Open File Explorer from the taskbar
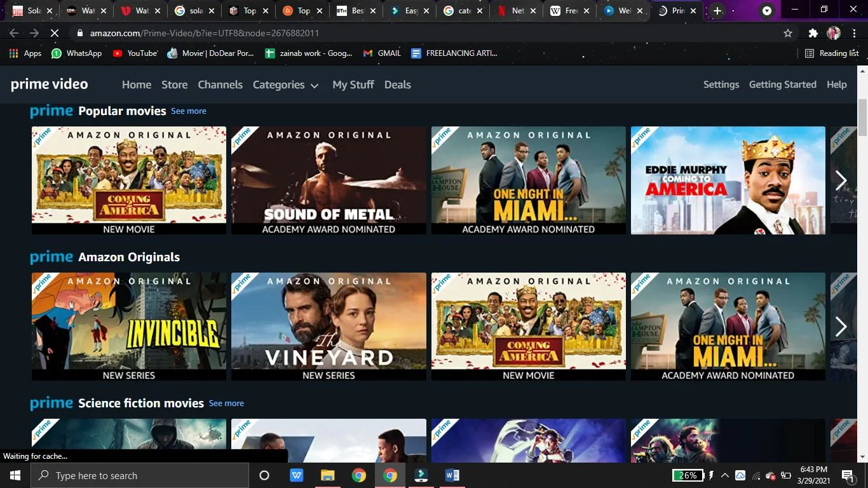Image resolution: width=868 pixels, height=488 pixels. pyautogui.click(x=328, y=475)
